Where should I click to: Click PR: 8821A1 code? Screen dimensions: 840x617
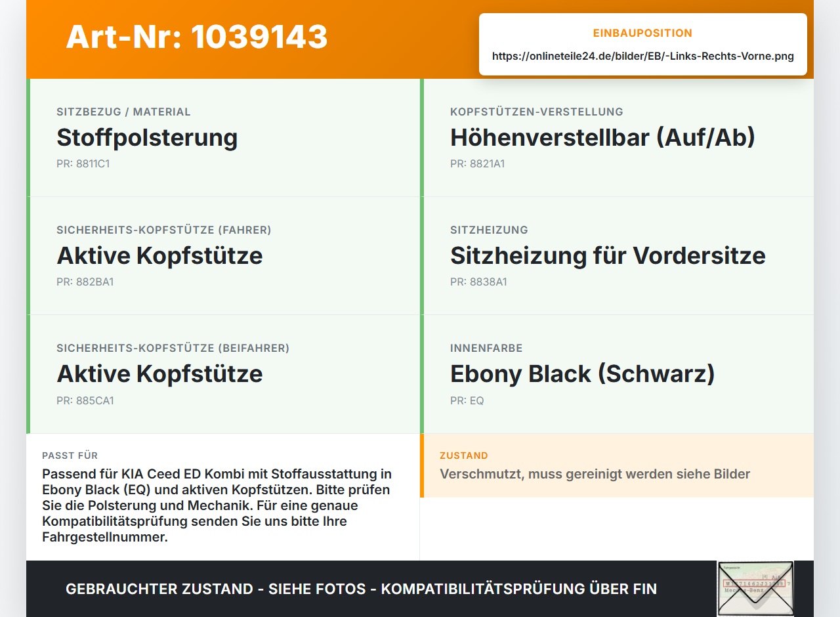click(478, 163)
